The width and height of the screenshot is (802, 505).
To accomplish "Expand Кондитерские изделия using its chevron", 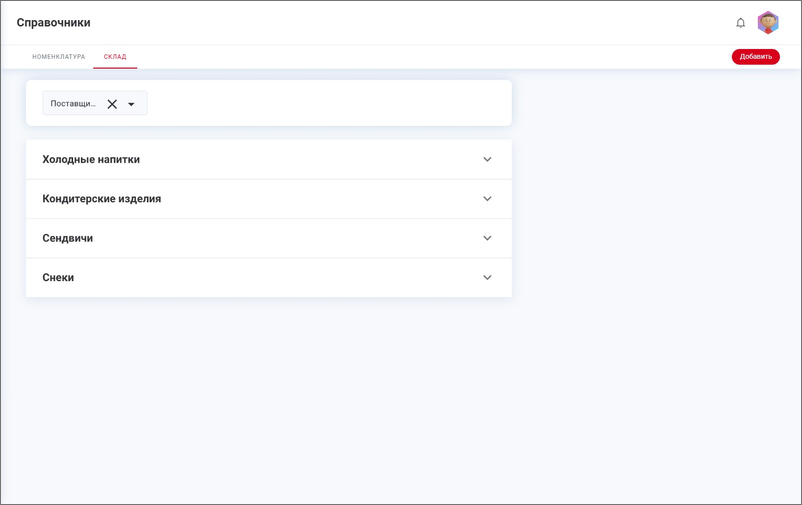I will tap(487, 199).
